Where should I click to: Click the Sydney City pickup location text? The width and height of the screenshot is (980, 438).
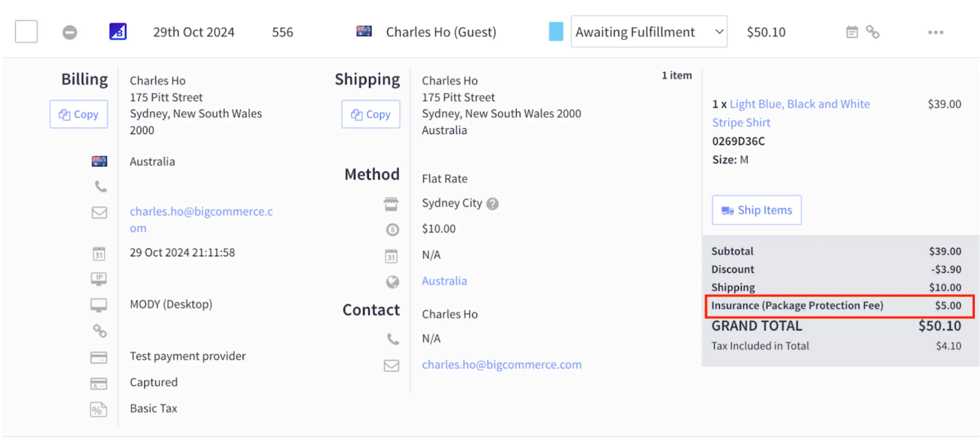click(x=452, y=203)
